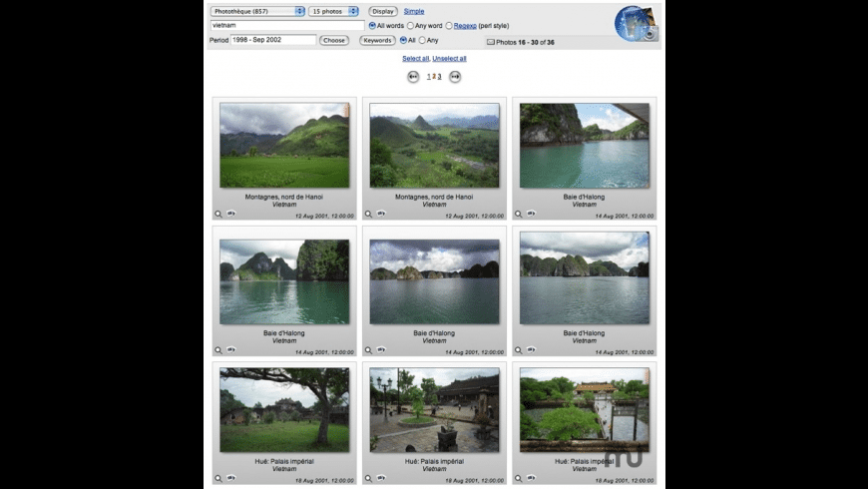Screen dimensions: 868x489
Task: Open the Photothèque (857) album dropdown
Action: point(257,11)
